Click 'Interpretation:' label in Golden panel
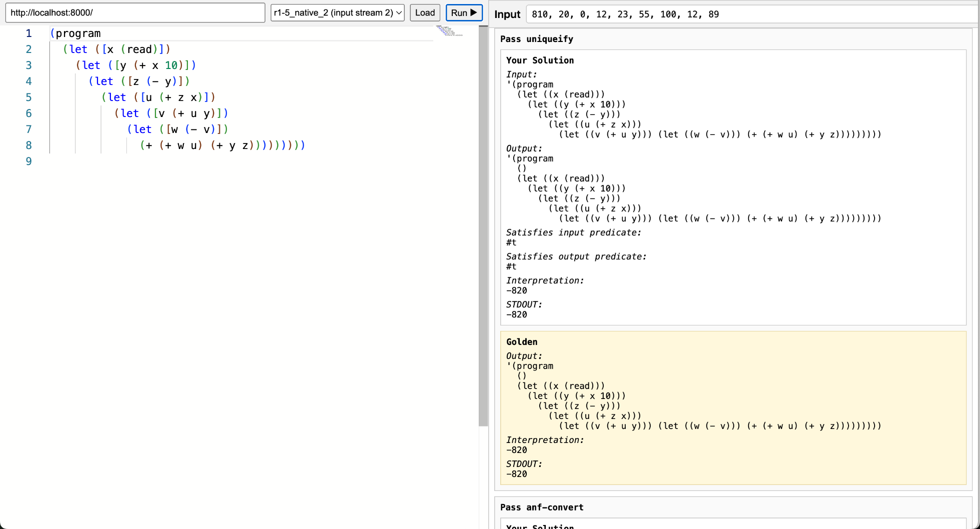This screenshot has width=980, height=529. (545, 440)
